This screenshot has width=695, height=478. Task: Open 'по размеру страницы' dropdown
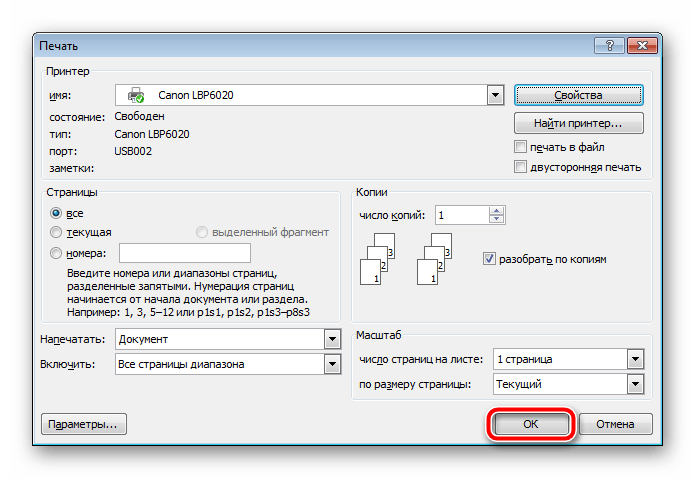point(634,384)
